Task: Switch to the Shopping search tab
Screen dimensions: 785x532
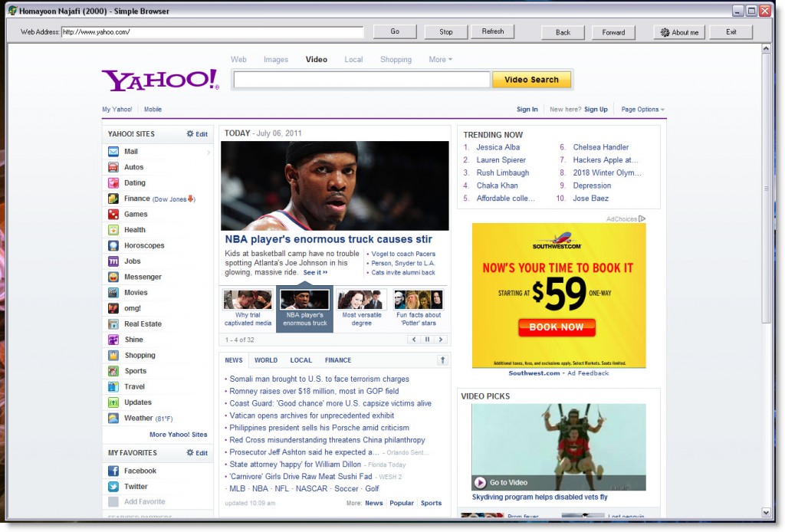Action: (396, 60)
